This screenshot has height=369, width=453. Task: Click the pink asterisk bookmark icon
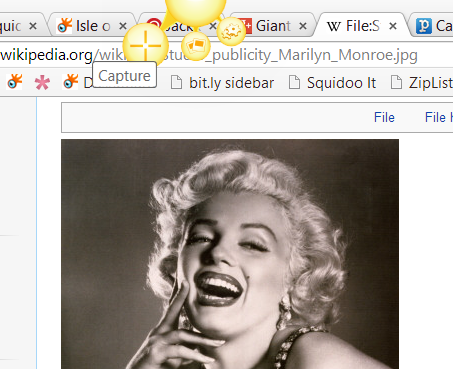pos(42,82)
